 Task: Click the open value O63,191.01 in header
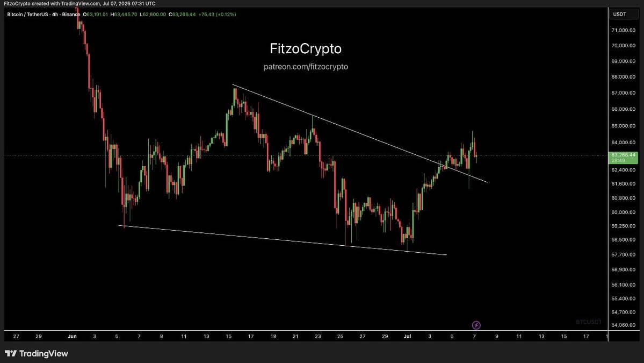[95, 15]
